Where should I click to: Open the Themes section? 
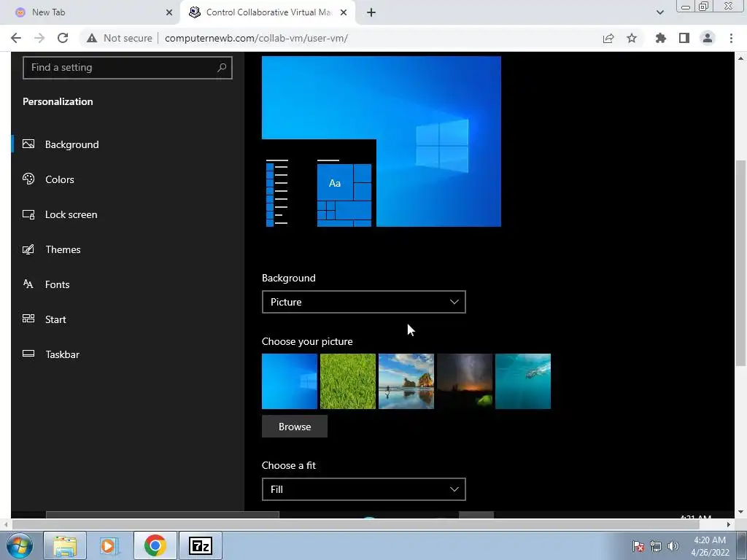(63, 249)
